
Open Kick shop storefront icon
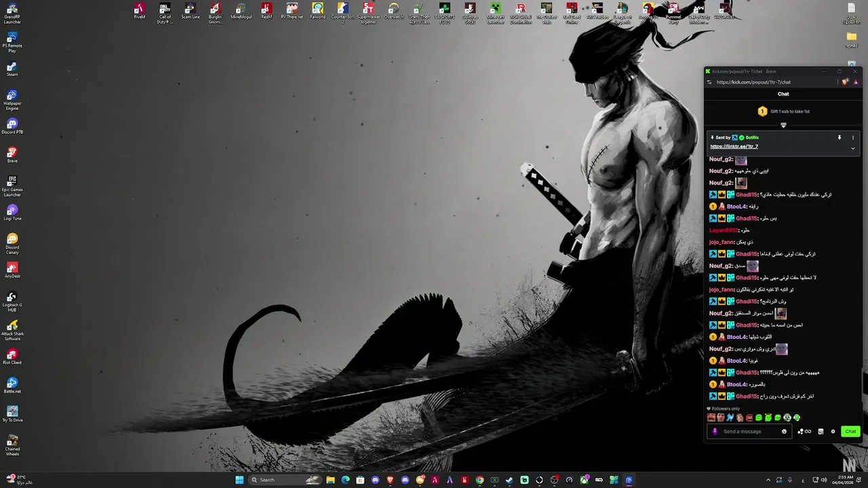(x=821, y=432)
